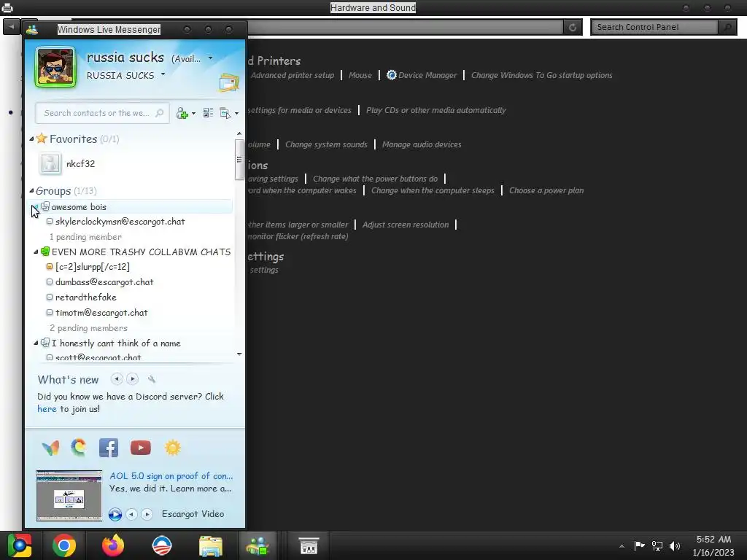The width and height of the screenshot is (747, 560).
Task: Collapse I honestly cant think of a name group
Action: click(x=36, y=343)
